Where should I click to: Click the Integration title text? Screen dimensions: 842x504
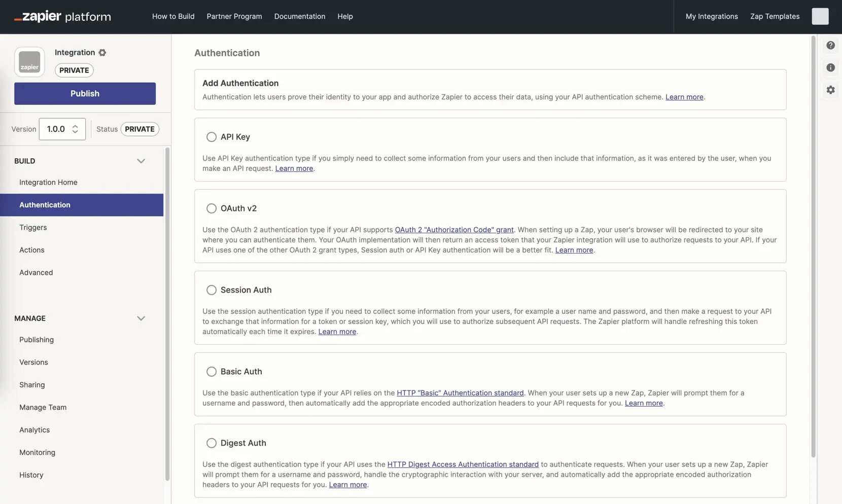click(x=75, y=52)
